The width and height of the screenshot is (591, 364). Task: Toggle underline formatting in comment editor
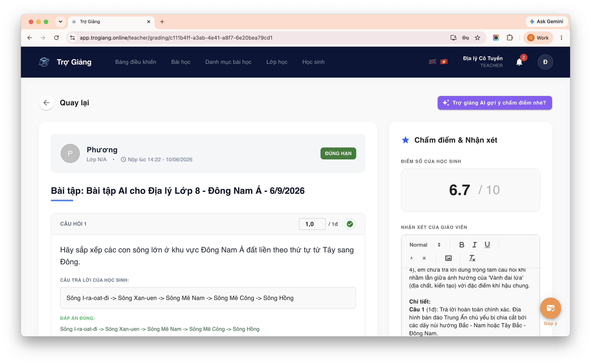487,245
